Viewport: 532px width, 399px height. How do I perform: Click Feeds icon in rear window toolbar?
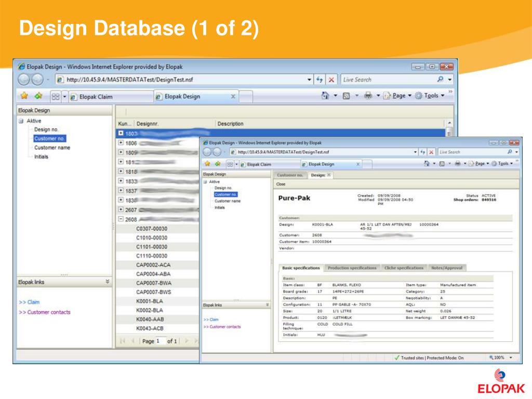coord(346,96)
